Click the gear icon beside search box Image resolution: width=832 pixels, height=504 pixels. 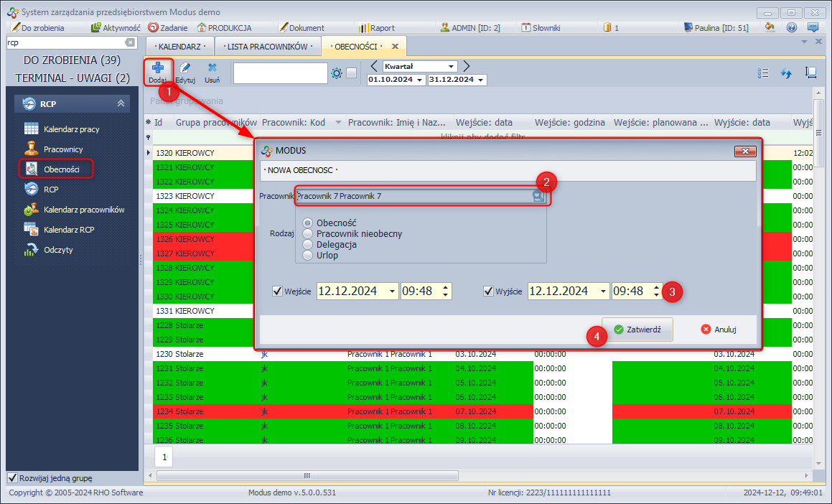(337, 73)
